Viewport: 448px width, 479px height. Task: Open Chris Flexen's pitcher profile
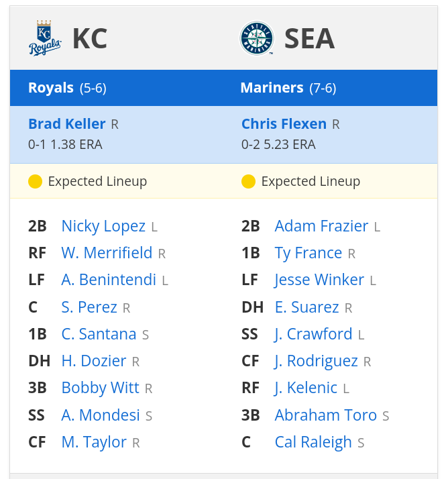pos(284,124)
